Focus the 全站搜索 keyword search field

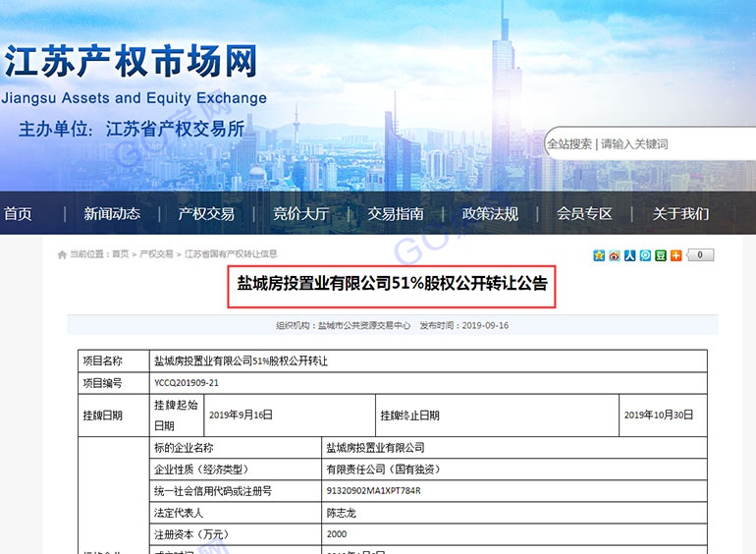[x=650, y=143]
